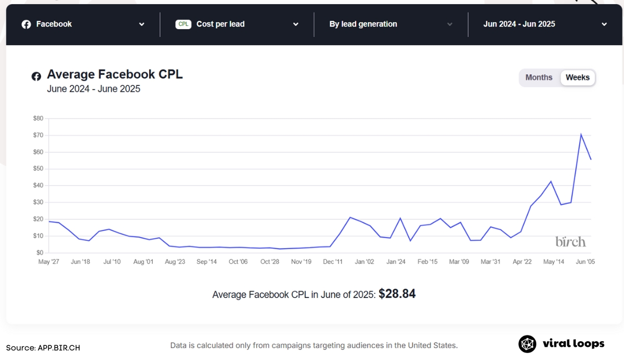624x364 pixels.
Task: Click the $10 y-axis label
Action: pyautogui.click(x=37, y=236)
